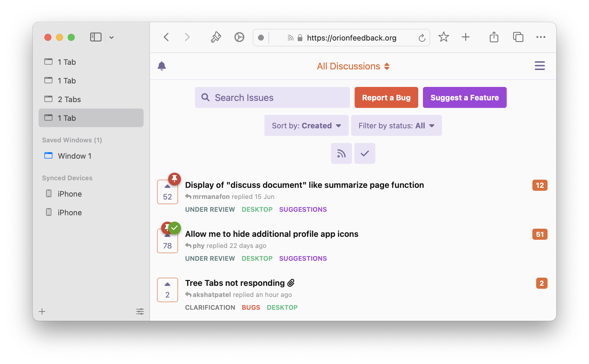Open the notifications bell
Screen dimensions: 589x364
162,66
